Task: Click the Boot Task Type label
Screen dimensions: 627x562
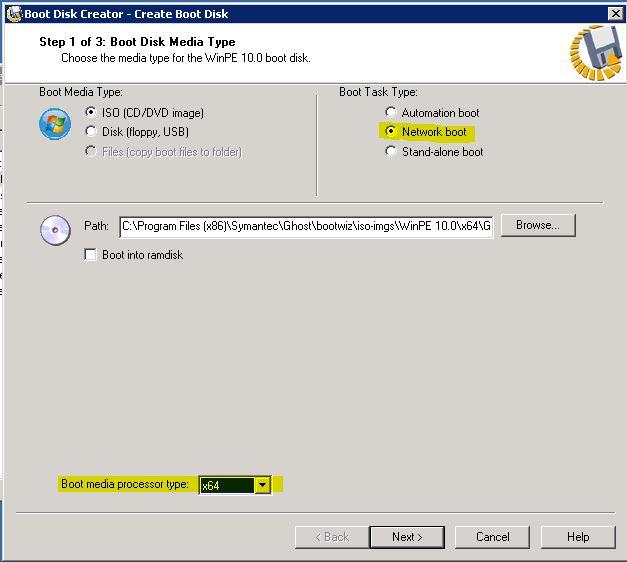Action: coord(378,92)
